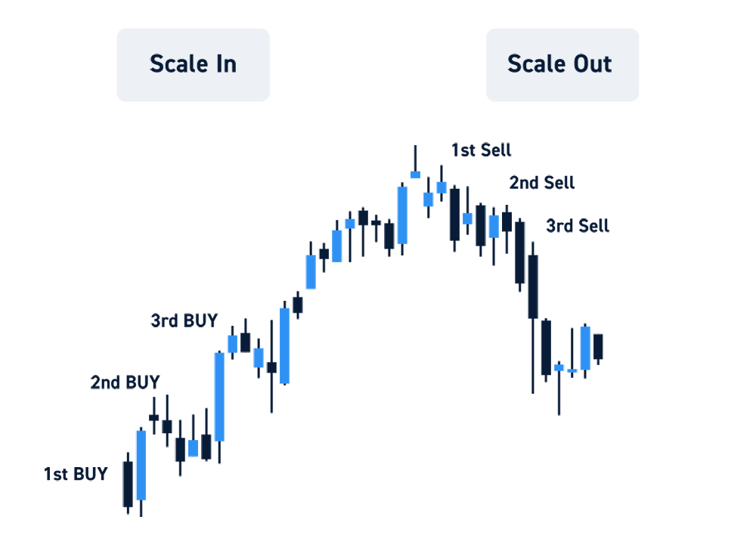This screenshot has width=756, height=554.
Task: Click the Scale Out button
Action: click(x=562, y=65)
